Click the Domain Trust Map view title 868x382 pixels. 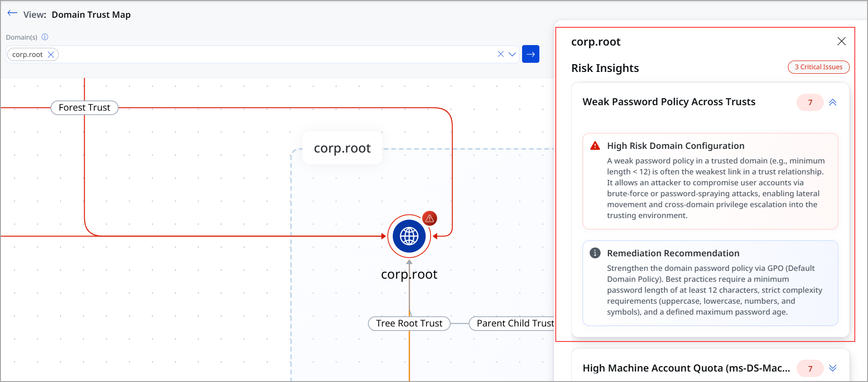point(91,15)
